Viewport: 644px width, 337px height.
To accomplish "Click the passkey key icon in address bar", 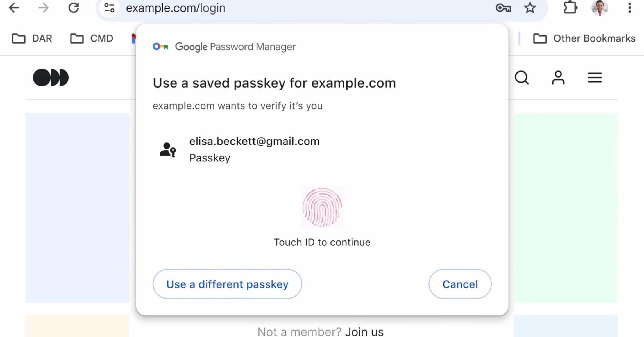I will tap(503, 8).
